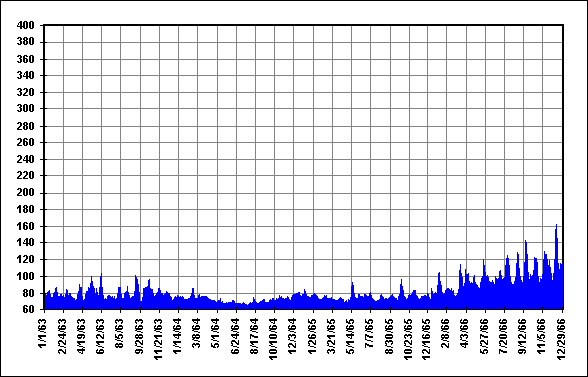Select the 3/8/64 date label
This screenshot has height=377, width=588.
point(196,333)
